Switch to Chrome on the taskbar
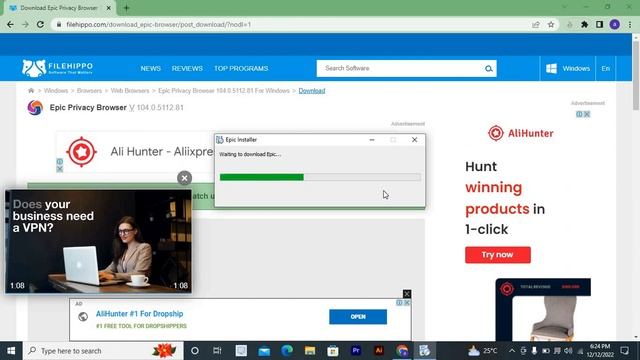The image size is (640, 360). coord(402,351)
